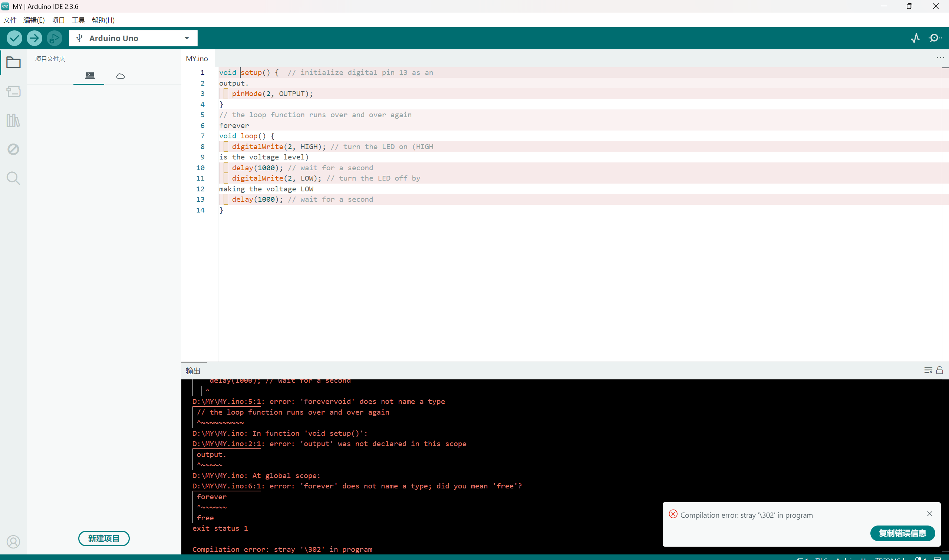Viewport: 949px width, 560px height.
Task: Click the Upload arrow button
Action: (x=34, y=38)
